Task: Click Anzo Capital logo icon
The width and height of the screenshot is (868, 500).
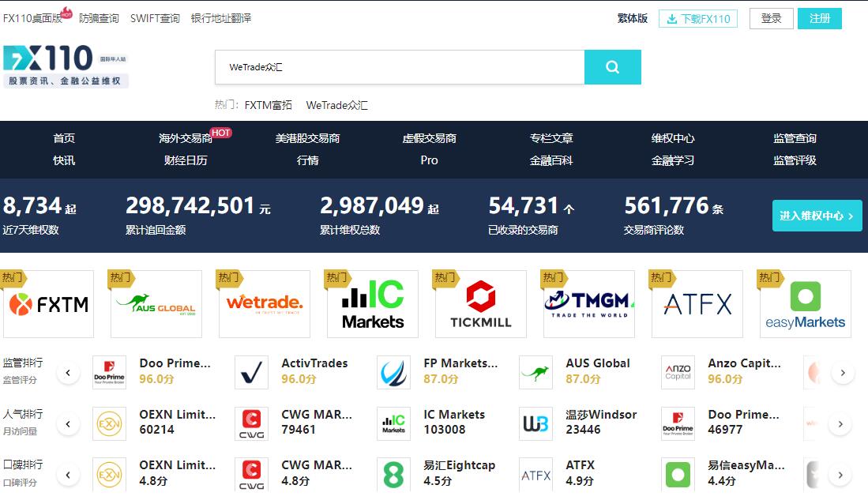Action: click(678, 372)
